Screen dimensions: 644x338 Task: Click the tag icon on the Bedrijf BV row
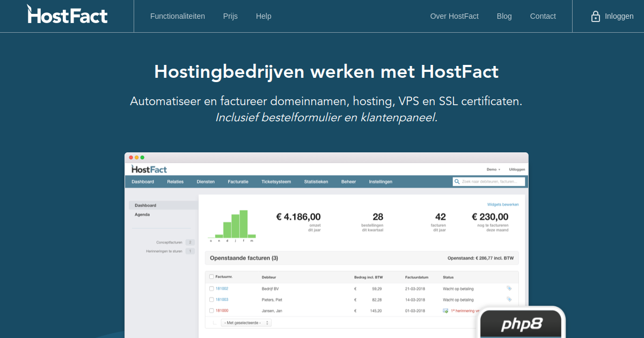click(x=509, y=288)
